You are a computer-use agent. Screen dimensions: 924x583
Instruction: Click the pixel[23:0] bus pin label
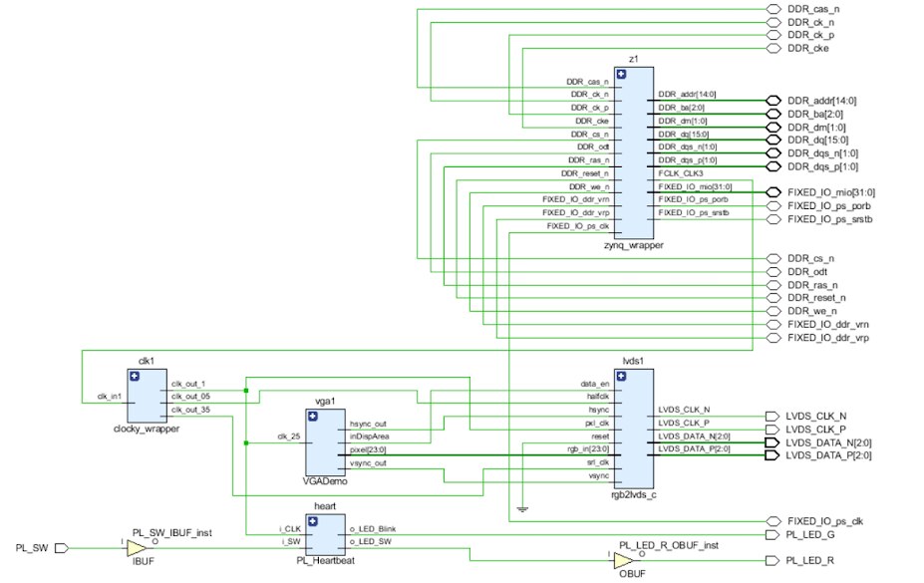point(368,449)
